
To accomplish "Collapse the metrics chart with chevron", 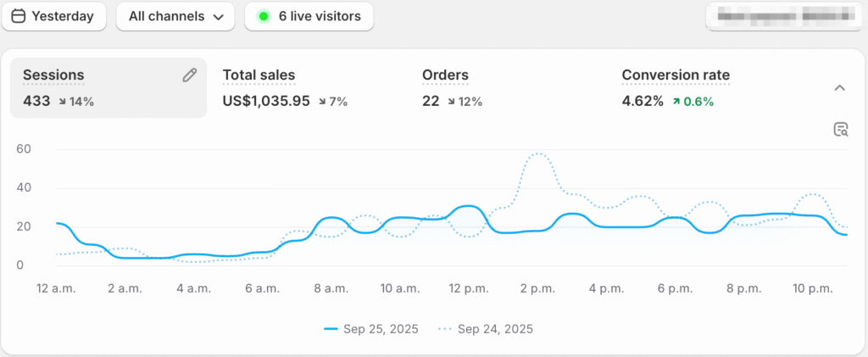I will coord(839,88).
